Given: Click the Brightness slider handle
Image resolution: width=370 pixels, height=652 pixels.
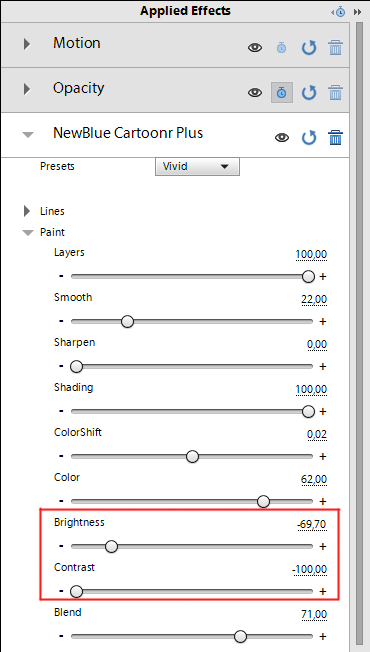Looking at the screenshot, I should click(x=111, y=546).
